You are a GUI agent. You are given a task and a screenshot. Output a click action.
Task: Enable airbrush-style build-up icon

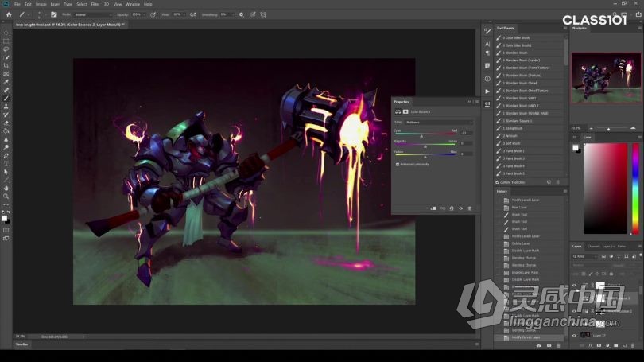pos(192,14)
